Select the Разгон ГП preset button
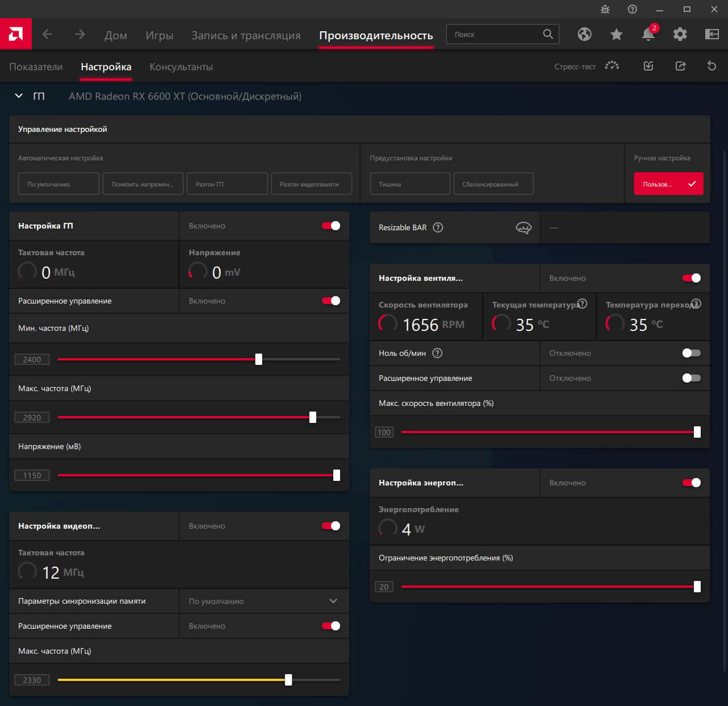 pos(227,184)
